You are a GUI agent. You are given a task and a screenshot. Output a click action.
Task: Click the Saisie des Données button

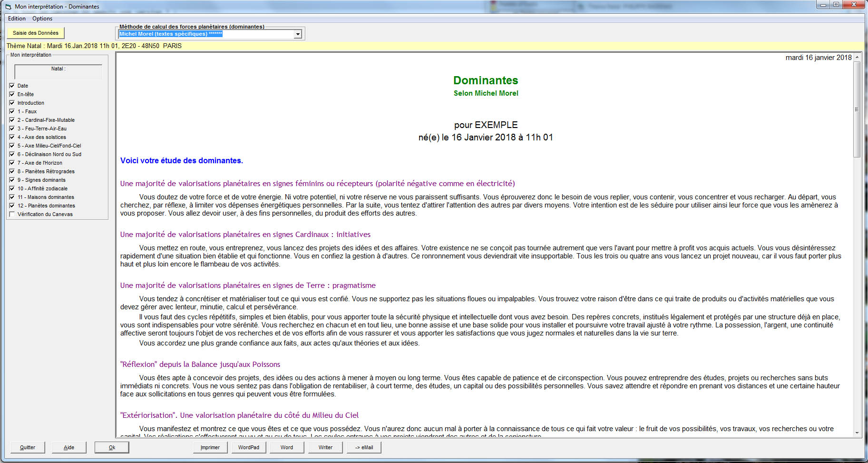[36, 33]
